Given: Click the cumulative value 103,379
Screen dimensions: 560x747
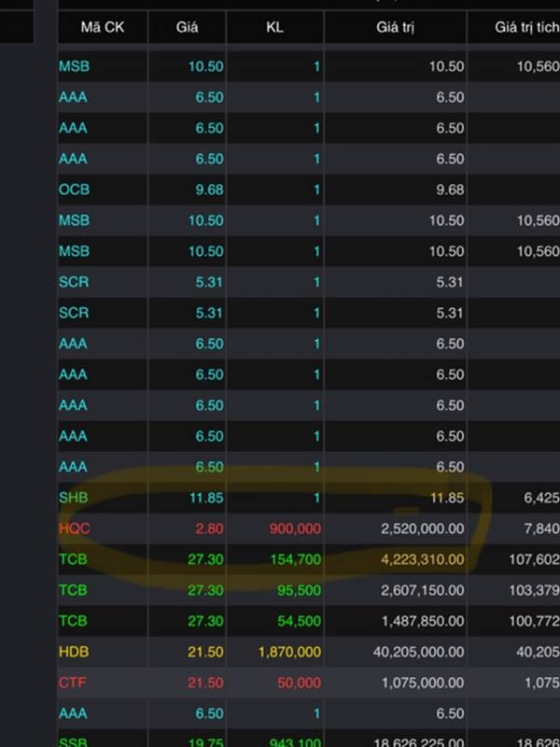Looking at the screenshot, I should tap(534, 590).
